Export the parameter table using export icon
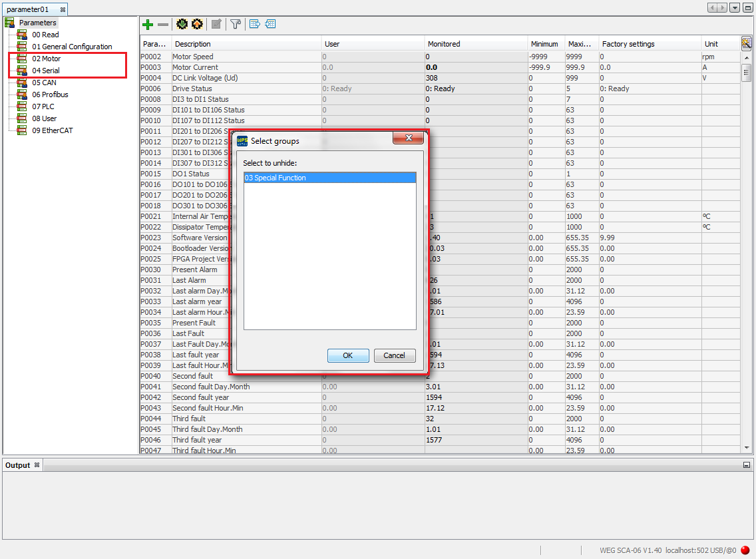 [254, 25]
